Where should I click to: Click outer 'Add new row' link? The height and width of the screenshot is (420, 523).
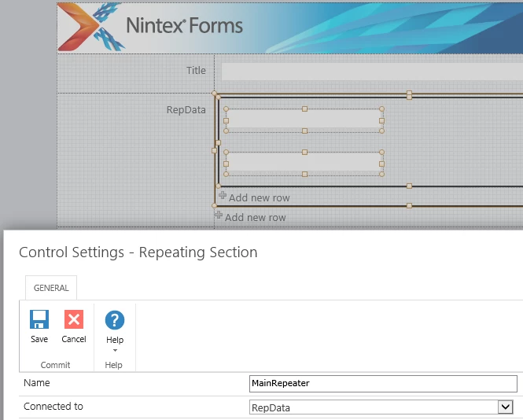tap(255, 218)
